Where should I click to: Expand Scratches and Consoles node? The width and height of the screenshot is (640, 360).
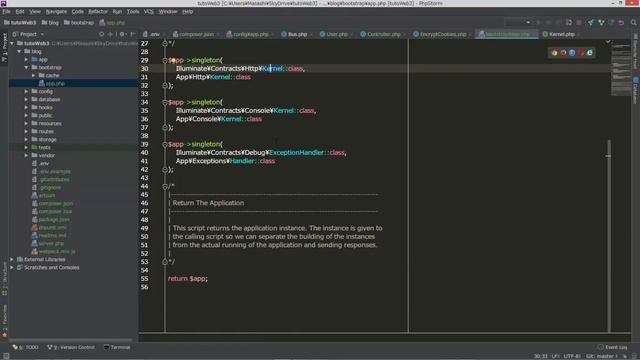[12, 268]
